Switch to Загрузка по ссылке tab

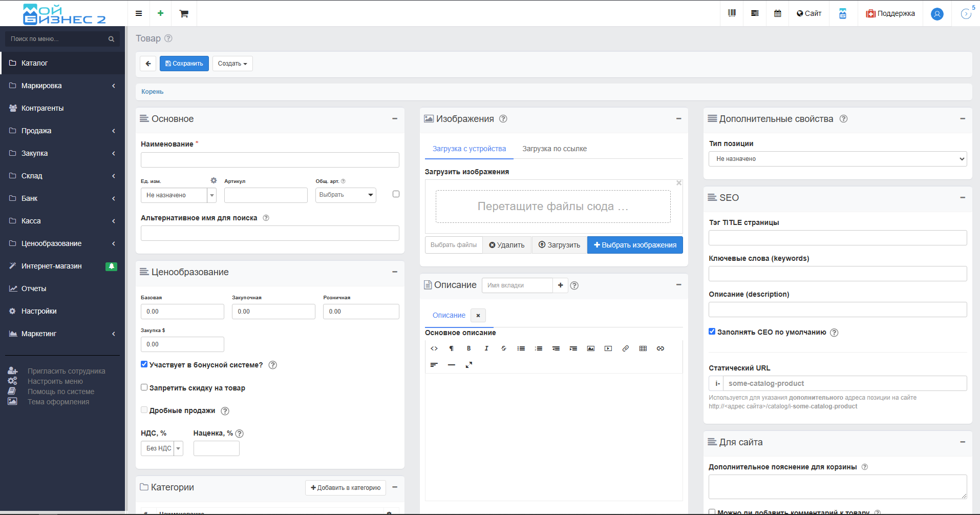point(555,149)
